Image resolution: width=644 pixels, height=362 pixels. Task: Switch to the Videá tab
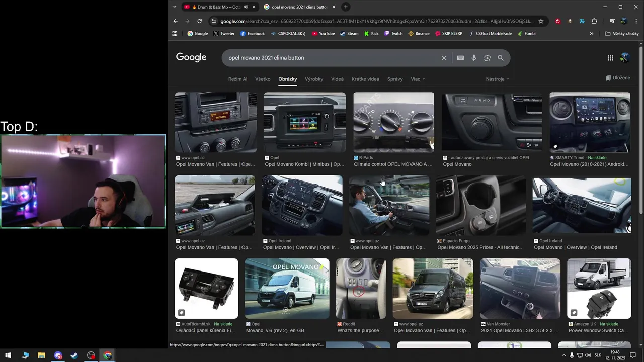tap(338, 79)
